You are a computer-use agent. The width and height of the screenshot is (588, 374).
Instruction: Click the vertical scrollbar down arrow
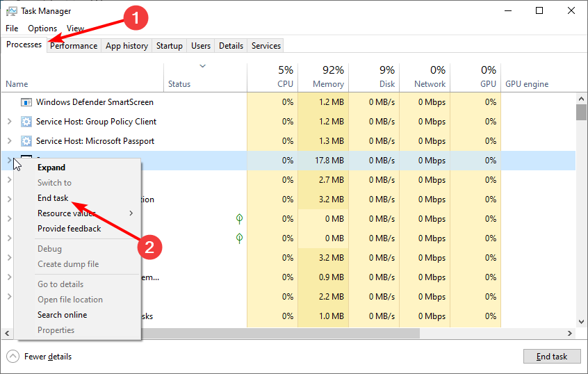coord(581,321)
